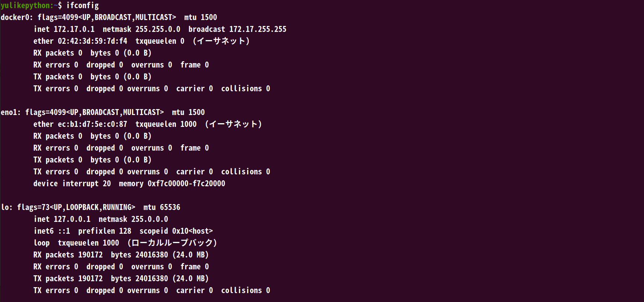
Task: Click the lo interface name
Action: click(5, 207)
